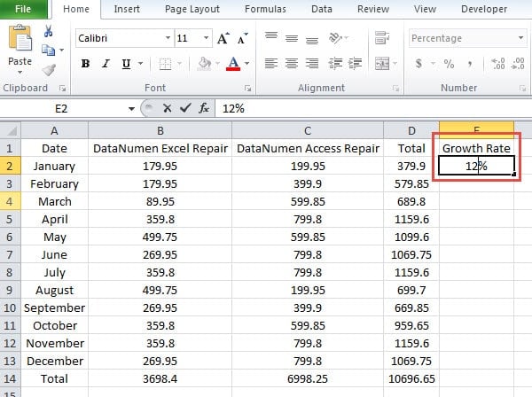Expand the Paste options arrow
Image resolution: width=532 pixels, height=397 pixels.
pos(20,72)
